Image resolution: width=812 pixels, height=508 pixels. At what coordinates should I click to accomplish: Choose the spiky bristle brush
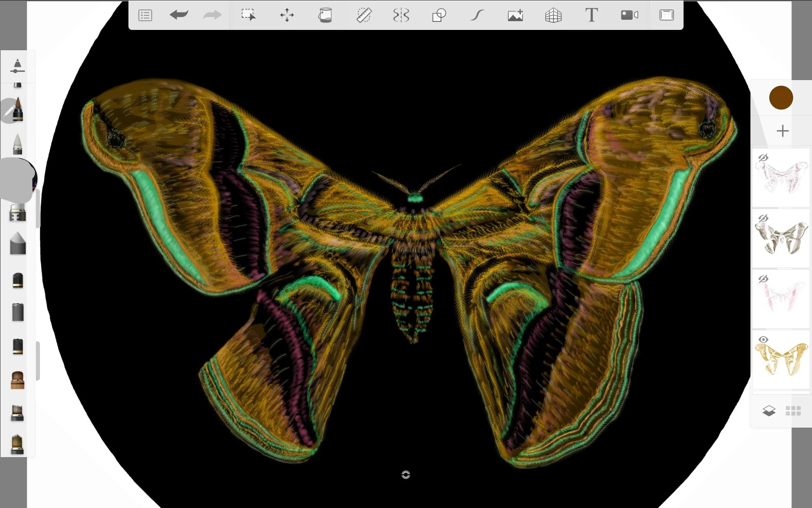18,412
